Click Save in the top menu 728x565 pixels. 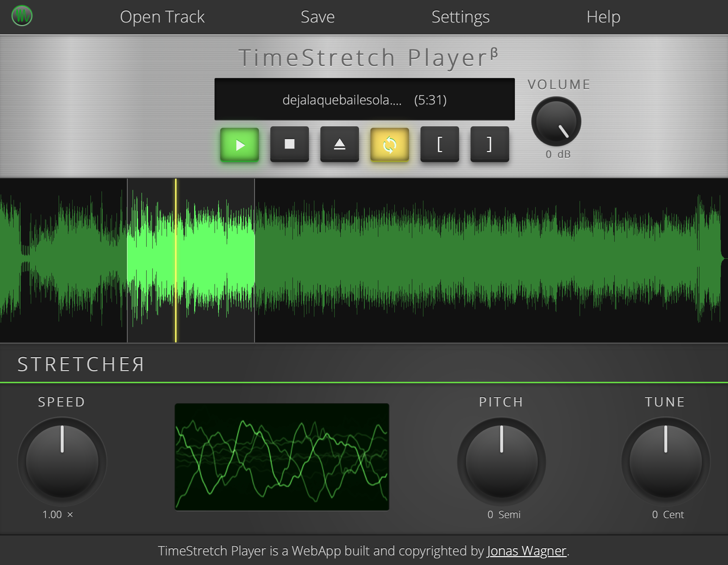coord(317,17)
